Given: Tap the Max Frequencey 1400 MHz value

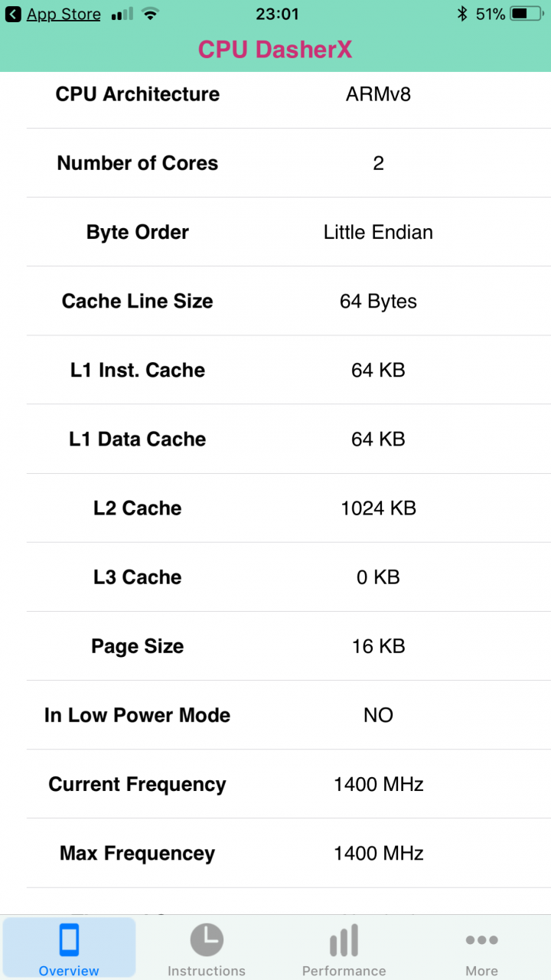Looking at the screenshot, I should pyautogui.click(x=379, y=853).
